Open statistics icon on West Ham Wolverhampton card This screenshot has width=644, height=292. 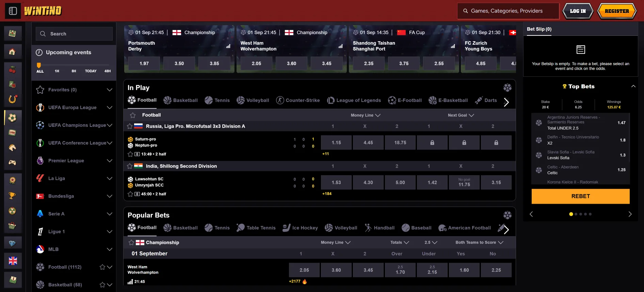[x=340, y=46]
